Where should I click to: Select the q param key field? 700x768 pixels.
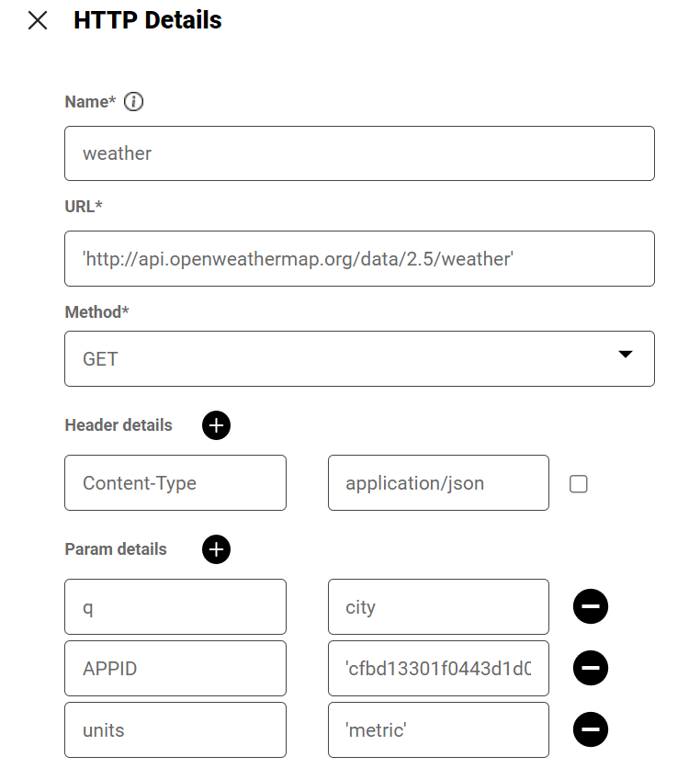[x=175, y=606]
